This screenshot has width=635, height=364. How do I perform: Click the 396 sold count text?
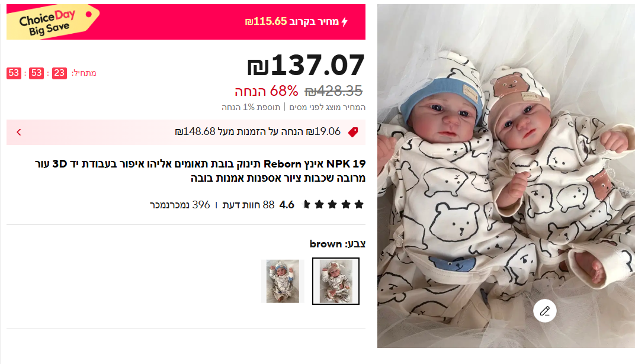pos(180,205)
